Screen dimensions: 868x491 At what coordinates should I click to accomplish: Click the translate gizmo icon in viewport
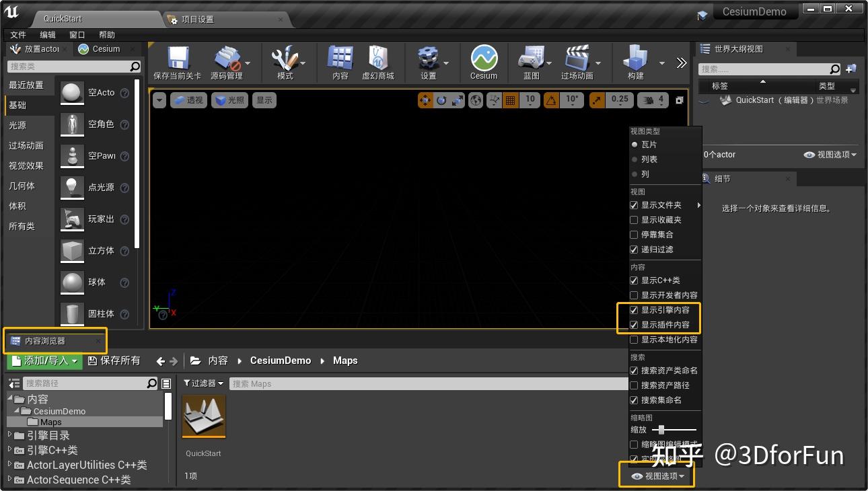point(425,100)
